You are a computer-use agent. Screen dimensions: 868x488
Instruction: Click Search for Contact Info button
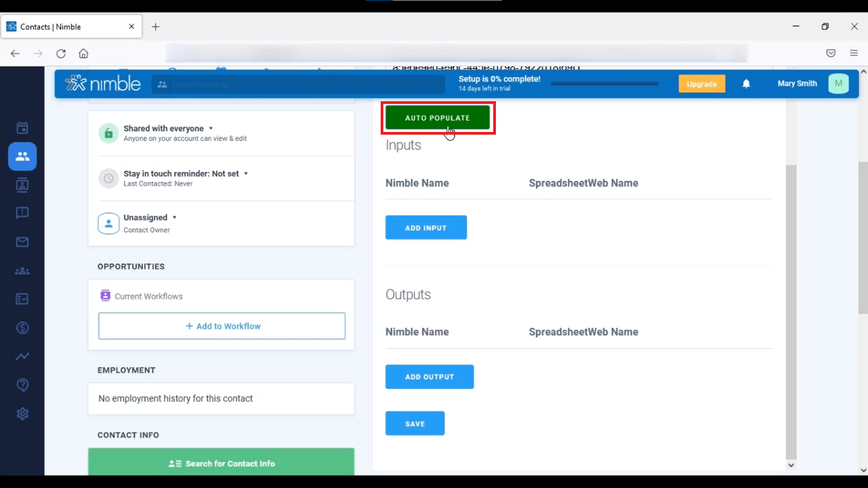[x=221, y=461]
